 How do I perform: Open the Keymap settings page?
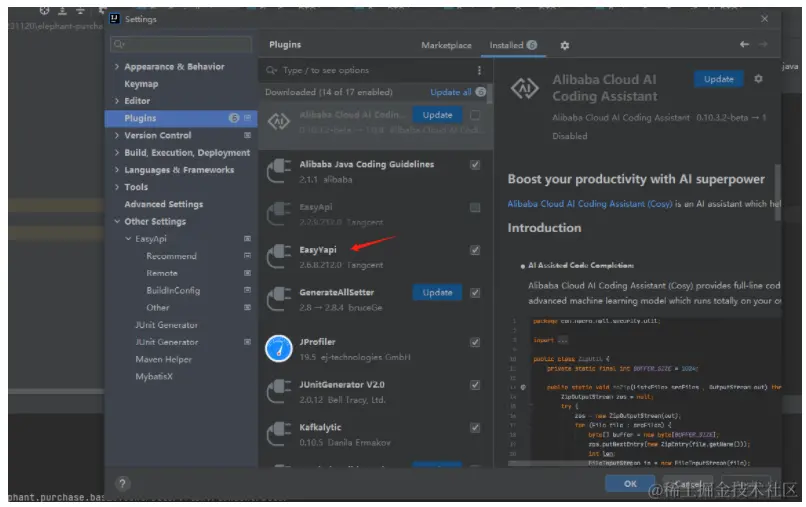[141, 84]
